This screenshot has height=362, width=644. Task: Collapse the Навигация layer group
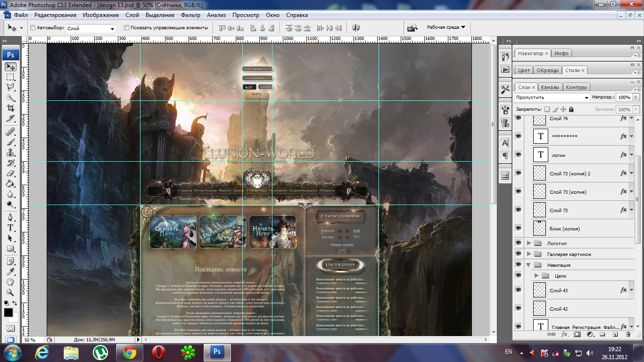[529, 265]
